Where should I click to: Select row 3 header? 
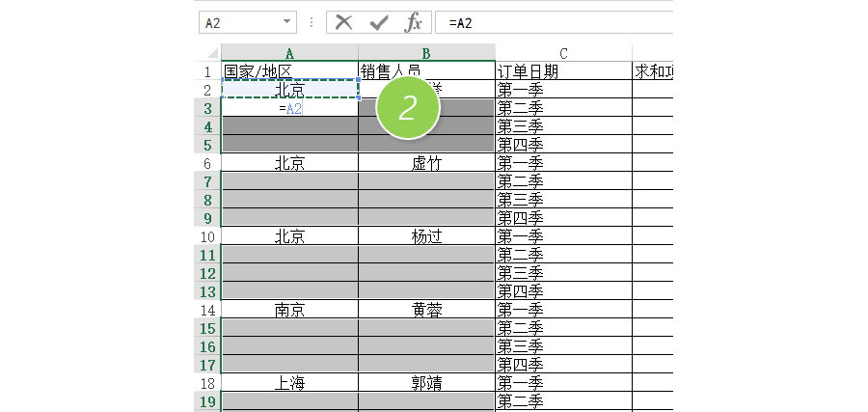pos(207,108)
